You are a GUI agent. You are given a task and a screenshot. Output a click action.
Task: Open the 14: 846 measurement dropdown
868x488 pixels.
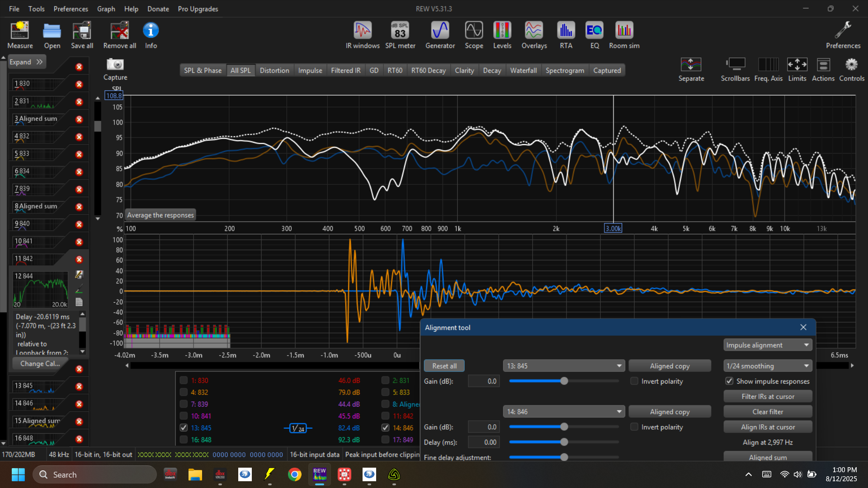click(x=563, y=412)
